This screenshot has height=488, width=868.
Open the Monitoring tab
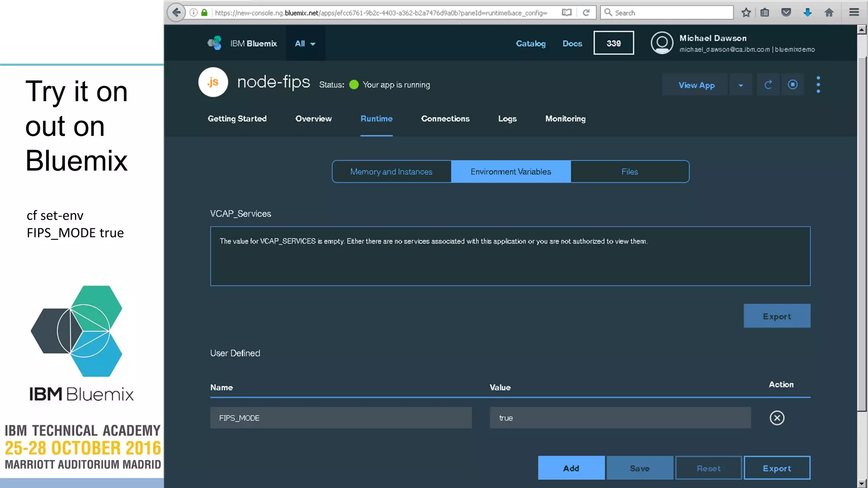[x=565, y=119]
